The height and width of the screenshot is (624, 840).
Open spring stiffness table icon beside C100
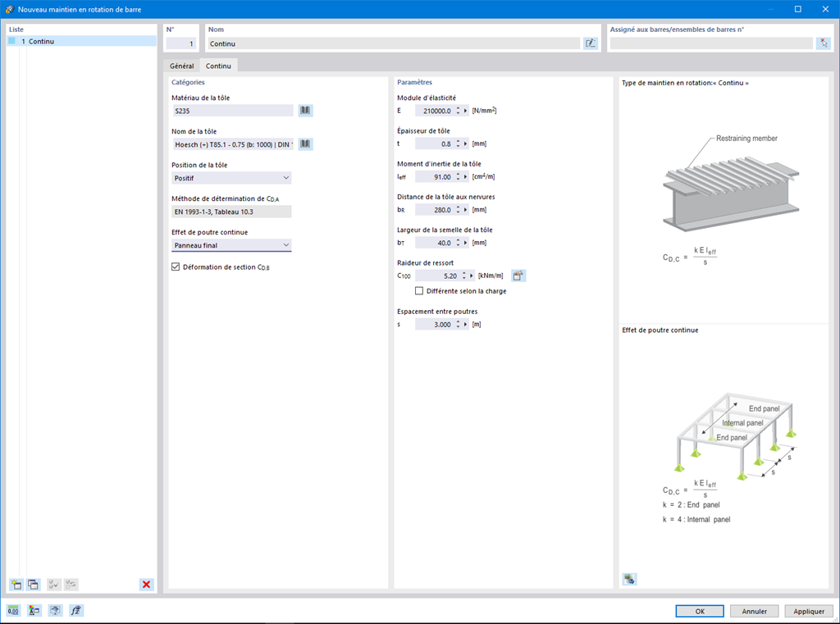coord(518,276)
